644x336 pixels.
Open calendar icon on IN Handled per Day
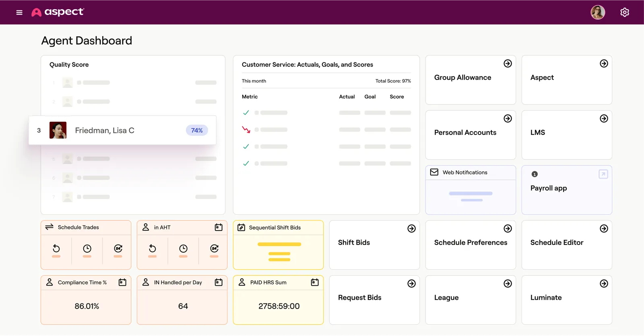pyautogui.click(x=219, y=282)
